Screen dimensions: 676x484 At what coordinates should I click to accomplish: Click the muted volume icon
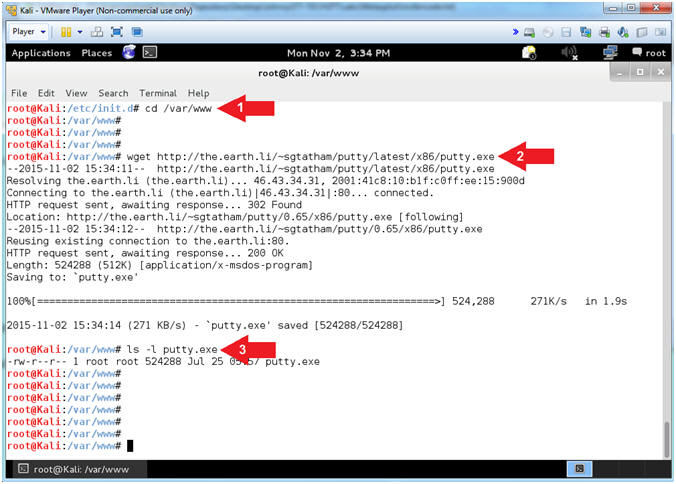click(570, 53)
